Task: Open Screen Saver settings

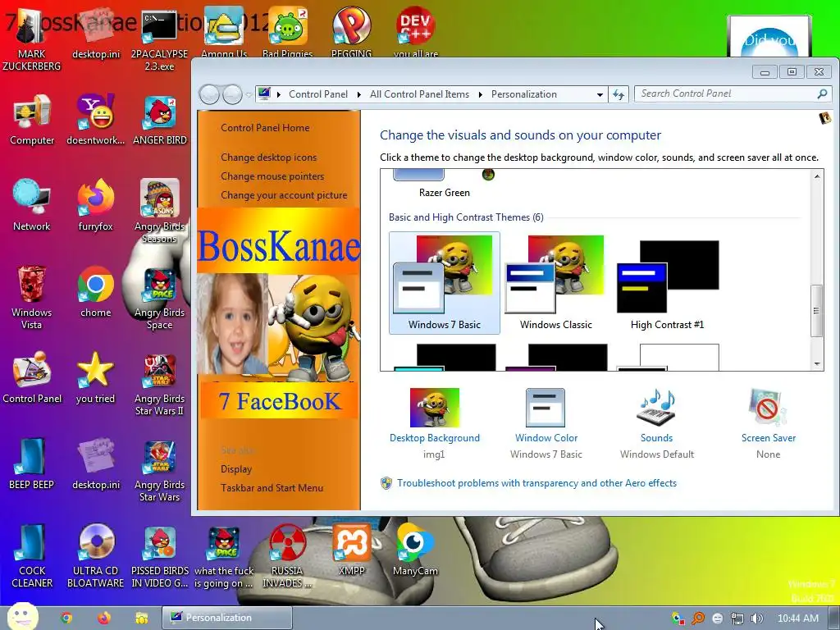Action: coord(768,423)
